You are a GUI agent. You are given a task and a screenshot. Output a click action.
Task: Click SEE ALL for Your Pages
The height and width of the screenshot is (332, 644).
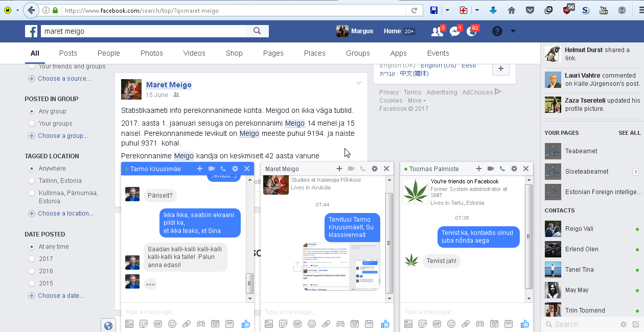click(x=629, y=133)
